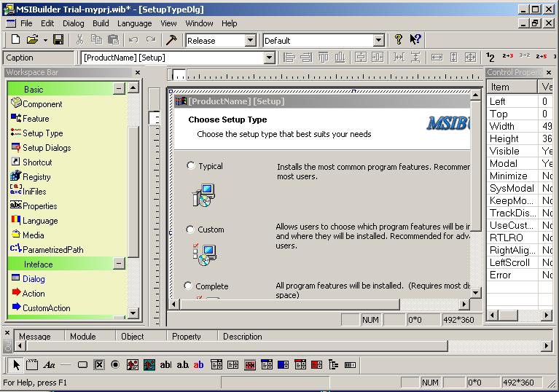Open the CustomAction item under Inteface
The width and height of the screenshot is (559, 392).
41,308
